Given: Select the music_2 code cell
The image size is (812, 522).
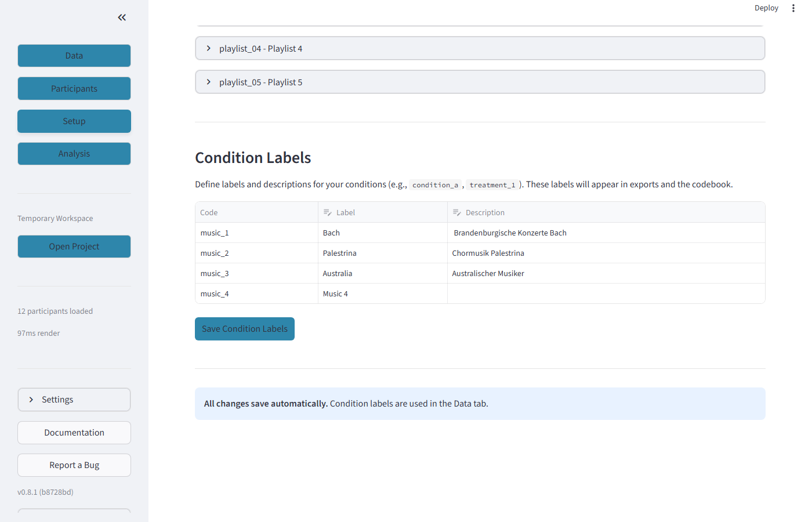Looking at the screenshot, I should tap(257, 253).
